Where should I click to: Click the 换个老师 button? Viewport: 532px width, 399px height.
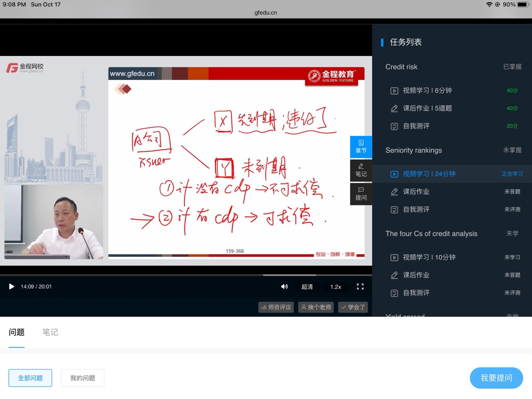click(x=316, y=307)
